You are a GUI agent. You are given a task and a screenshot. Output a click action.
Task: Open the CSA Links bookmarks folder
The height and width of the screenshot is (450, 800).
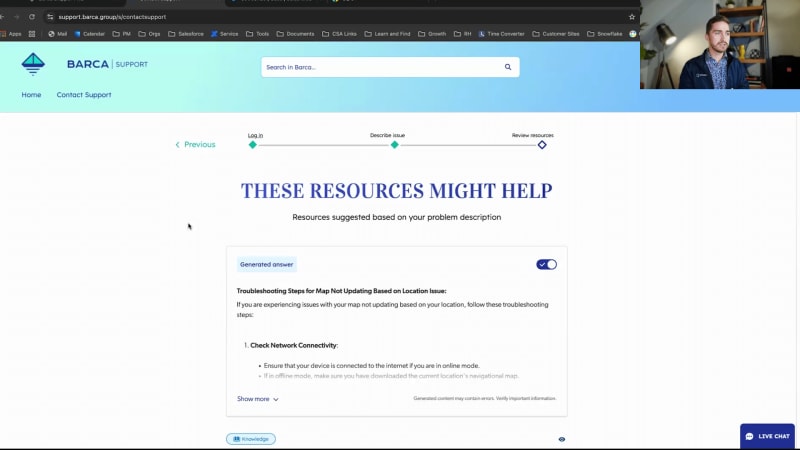click(339, 34)
